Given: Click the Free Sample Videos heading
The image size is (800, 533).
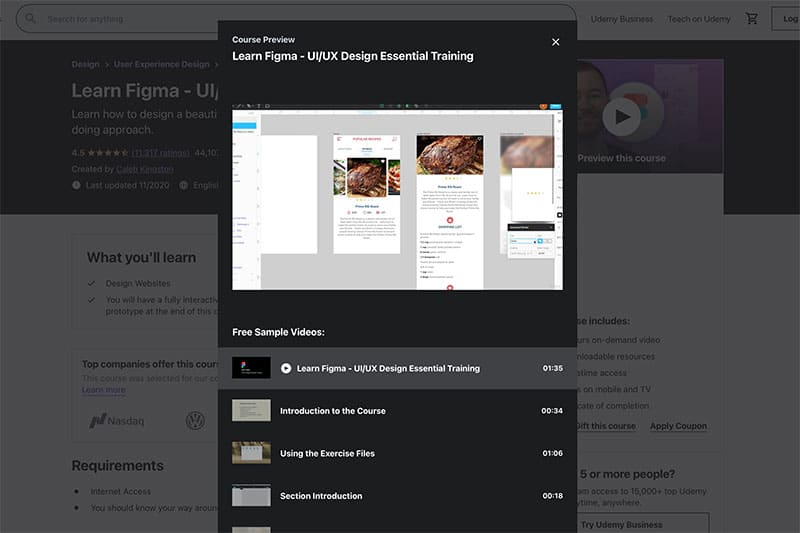Looking at the screenshot, I should [x=278, y=332].
